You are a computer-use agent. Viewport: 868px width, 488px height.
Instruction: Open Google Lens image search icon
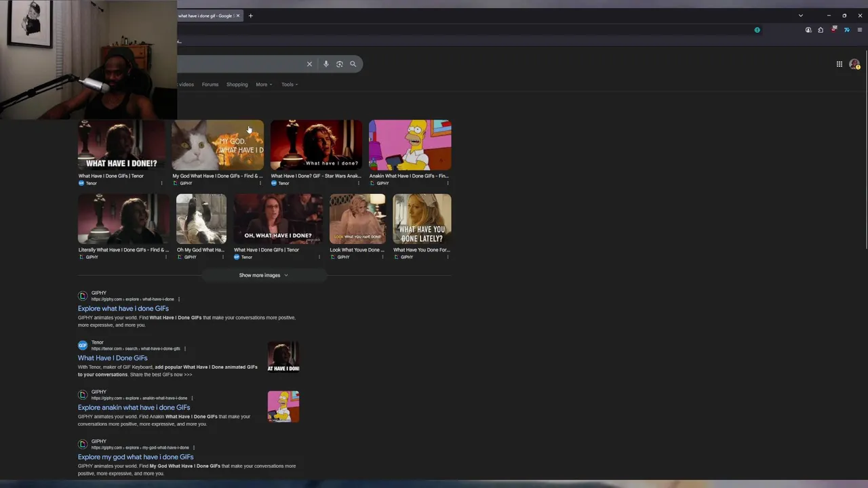(339, 64)
